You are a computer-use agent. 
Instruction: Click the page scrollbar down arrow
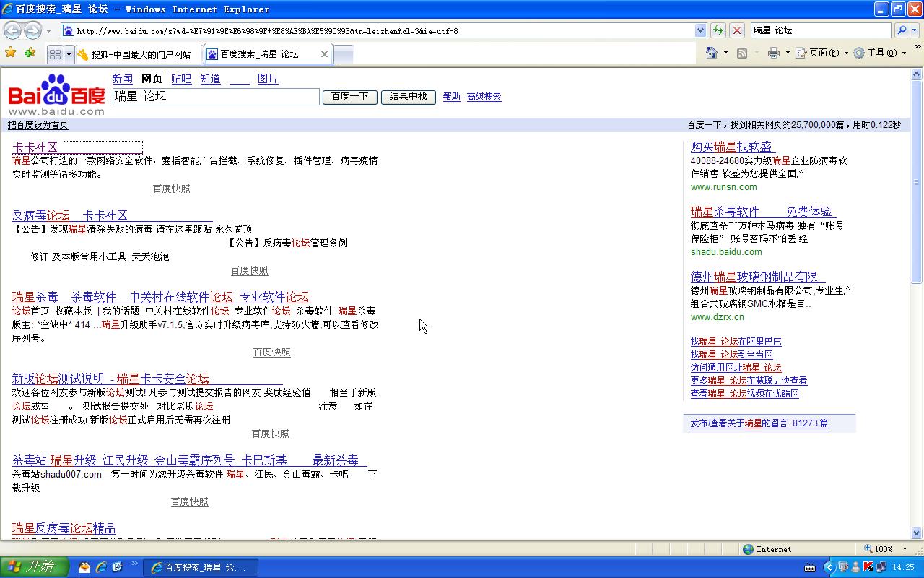[x=917, y=533]
